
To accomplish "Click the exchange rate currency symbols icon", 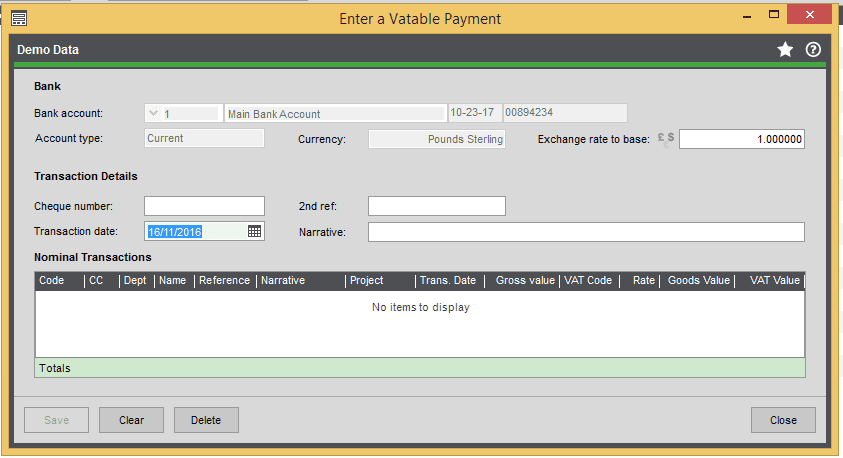I will pos(666,140).
